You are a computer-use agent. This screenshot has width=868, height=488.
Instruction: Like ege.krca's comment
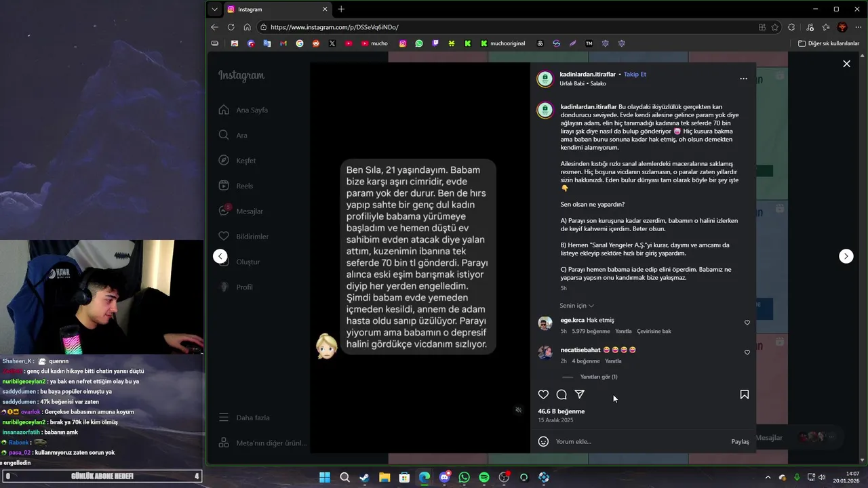click(x=747, y=323)
